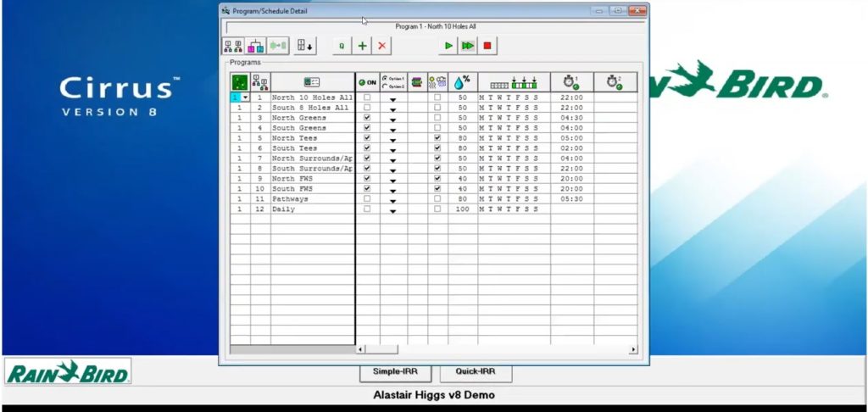Click the stopwatch 1 start time header

coord(571,82)
